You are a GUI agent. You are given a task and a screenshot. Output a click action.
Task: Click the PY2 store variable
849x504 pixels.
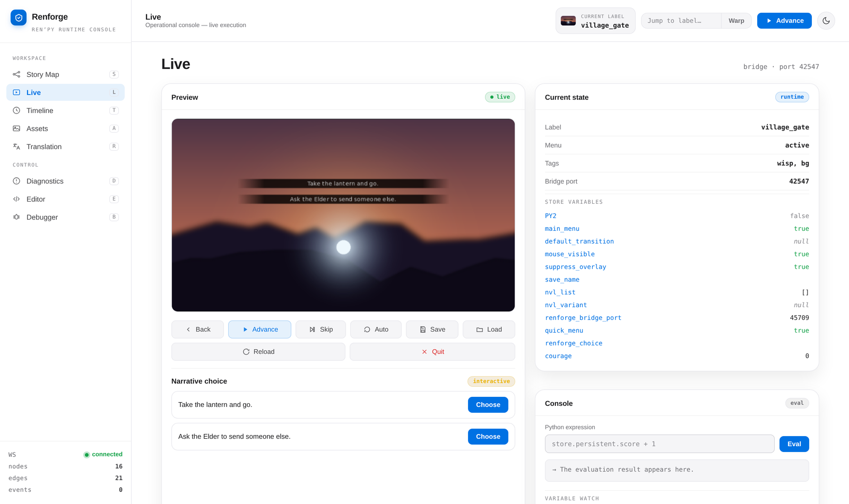coord(551,216)
